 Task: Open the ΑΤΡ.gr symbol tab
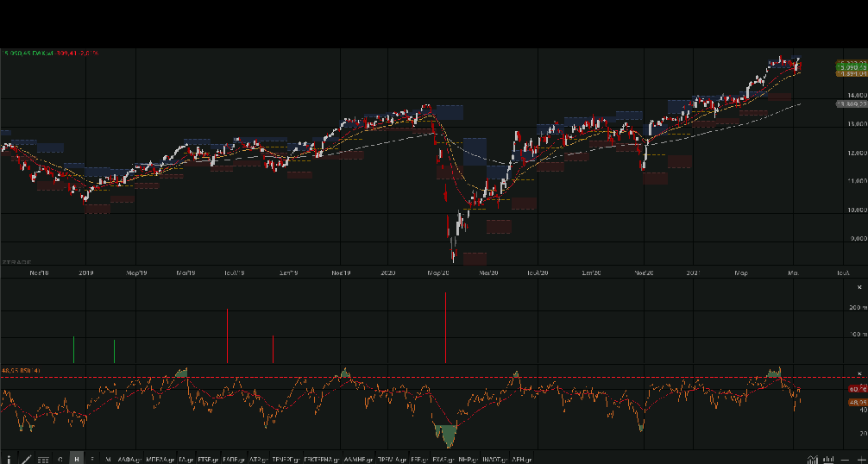coord(259,460)
